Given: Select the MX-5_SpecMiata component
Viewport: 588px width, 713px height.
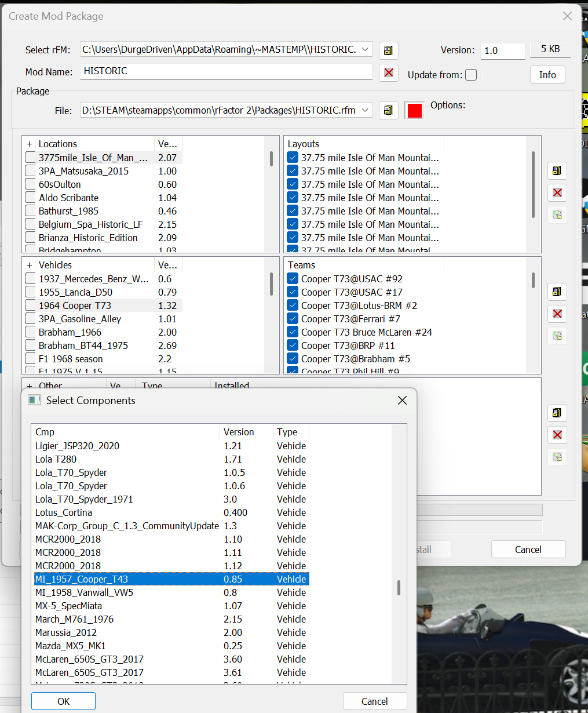Looking at the screenshot, I should tap(171, 606).
